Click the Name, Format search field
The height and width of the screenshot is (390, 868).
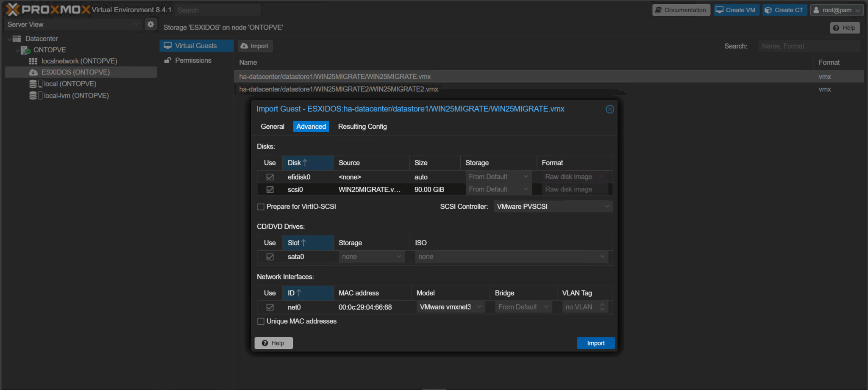[810, 46]
